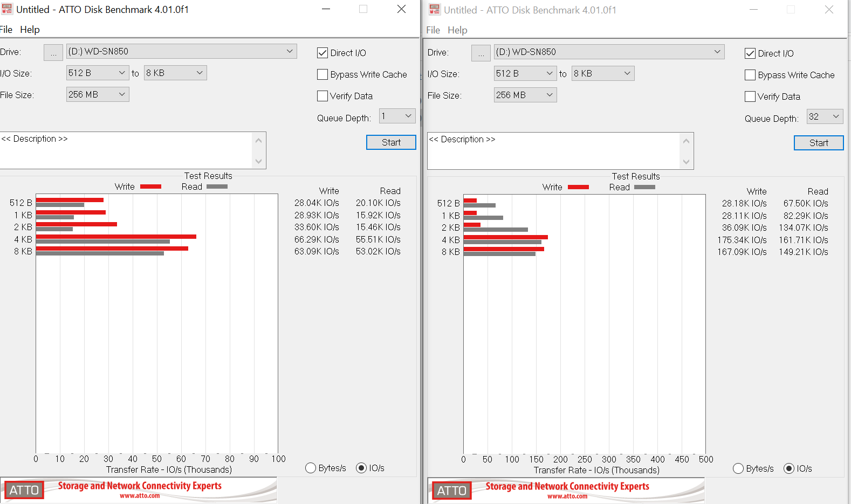
Task: Click 4 KB write bar in left chart
Action: [116, 237]
